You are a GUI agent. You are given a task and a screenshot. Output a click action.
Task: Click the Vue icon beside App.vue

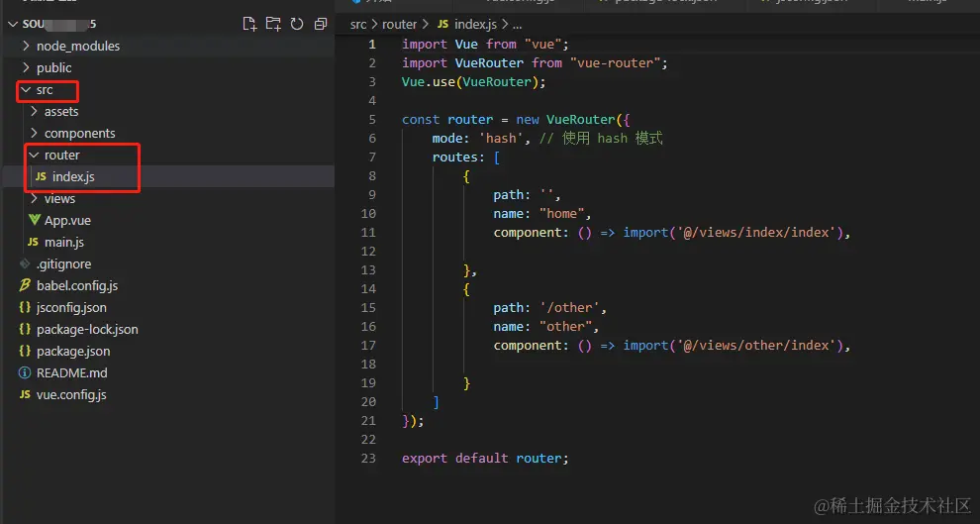[35, 220]
